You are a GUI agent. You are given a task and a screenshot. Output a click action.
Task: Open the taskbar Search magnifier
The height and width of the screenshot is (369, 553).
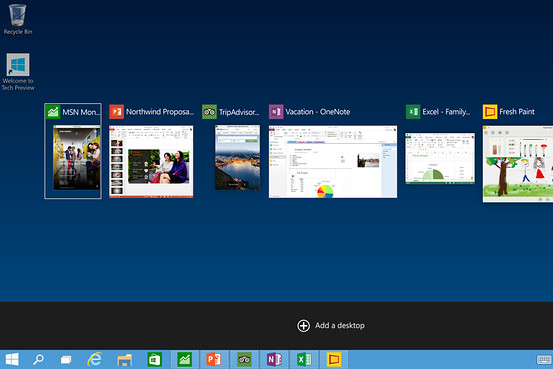pos(38,359)
